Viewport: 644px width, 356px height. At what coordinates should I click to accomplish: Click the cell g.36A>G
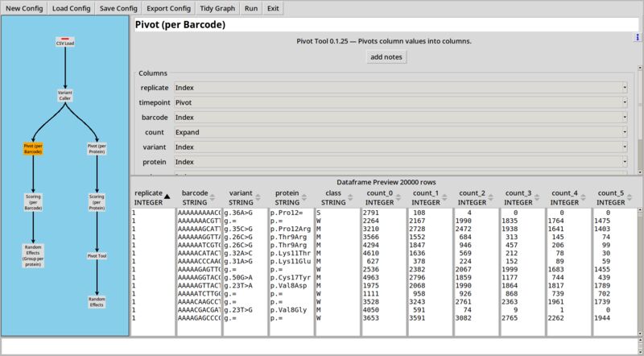[x=238, y=213]
